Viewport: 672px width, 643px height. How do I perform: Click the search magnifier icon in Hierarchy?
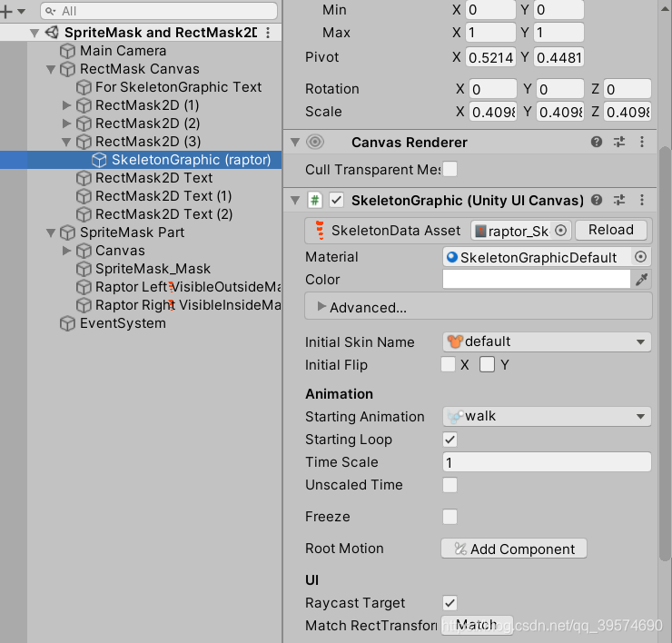coord(51,11)
